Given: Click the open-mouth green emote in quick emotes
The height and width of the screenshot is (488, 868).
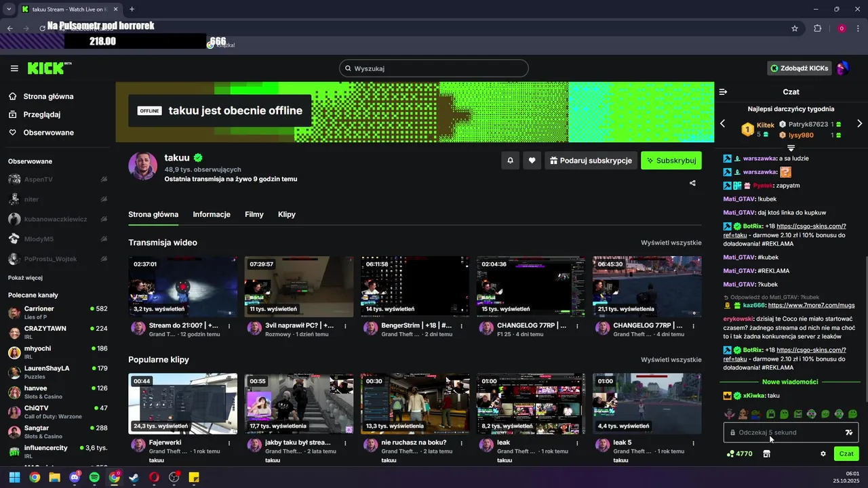Looking at the screenshot, I should (770, 413).
